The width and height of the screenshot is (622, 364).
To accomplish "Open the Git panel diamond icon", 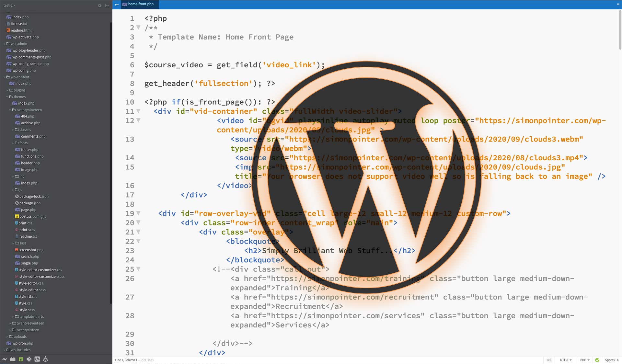I will (x=29, y=359).
